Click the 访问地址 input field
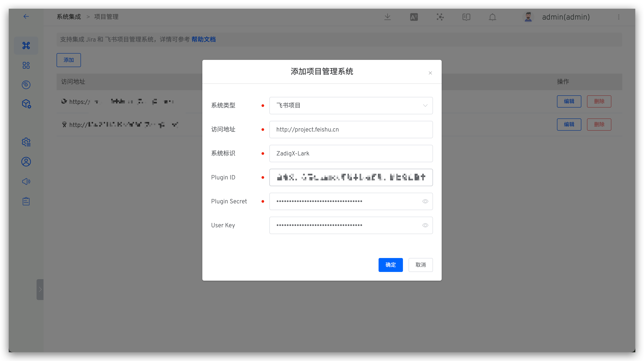 [x=351, y=130]
